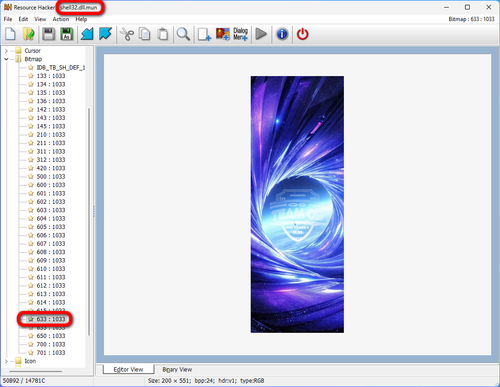Click the green Save As icon

click(67, 34)
